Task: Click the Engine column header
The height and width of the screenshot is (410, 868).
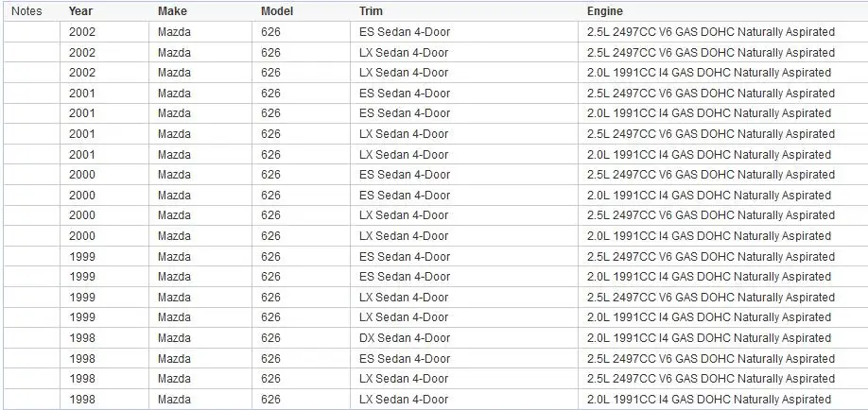Action: tap(604, 11)
